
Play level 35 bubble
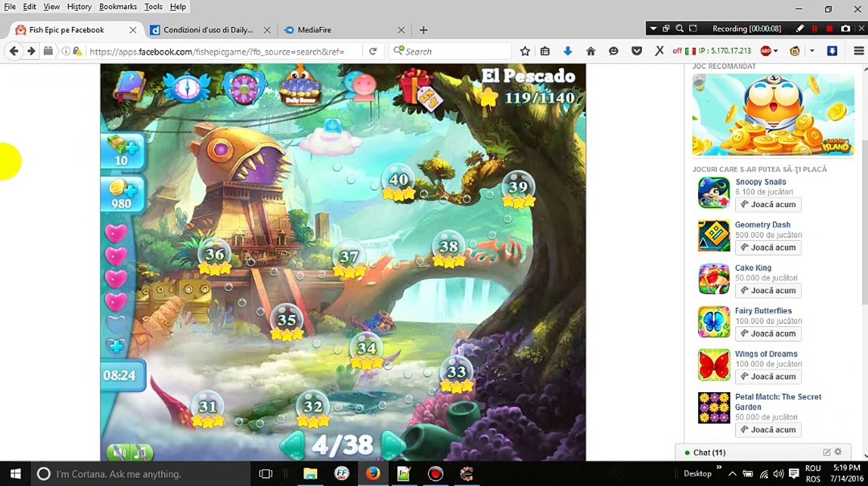click(x=287, y=323)
